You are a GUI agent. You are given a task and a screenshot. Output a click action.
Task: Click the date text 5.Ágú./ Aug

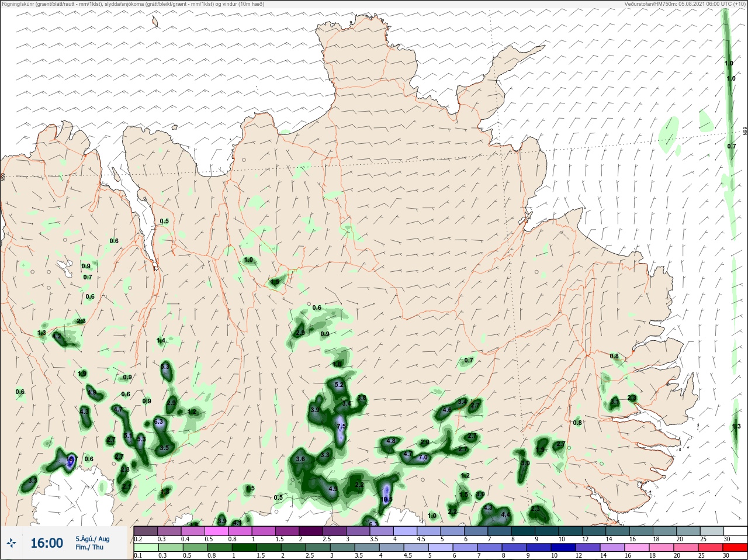[92, 539]
